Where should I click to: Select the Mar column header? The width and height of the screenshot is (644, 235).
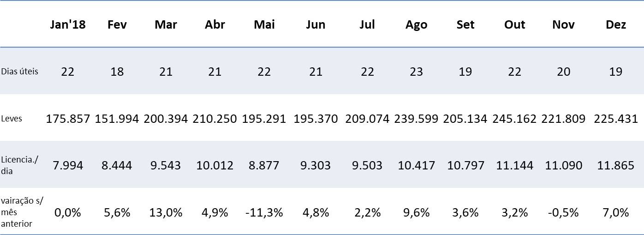pos(166,25)
